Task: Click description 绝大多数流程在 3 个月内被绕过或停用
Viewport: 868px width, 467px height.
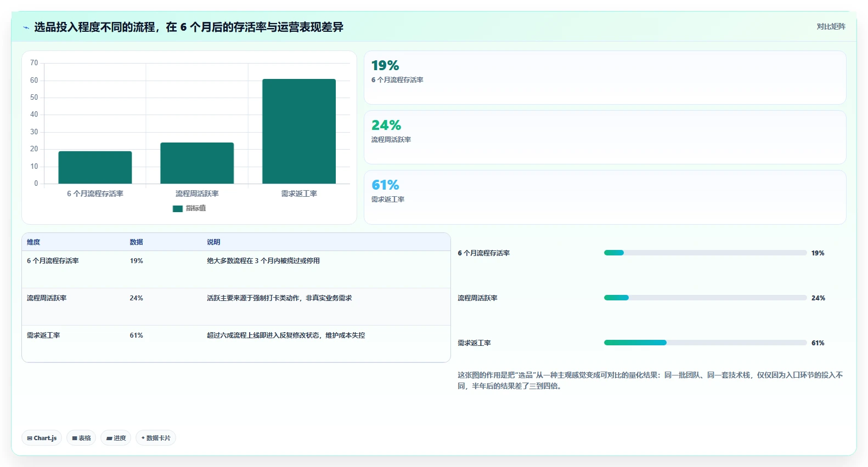Action: click(263, 261)
